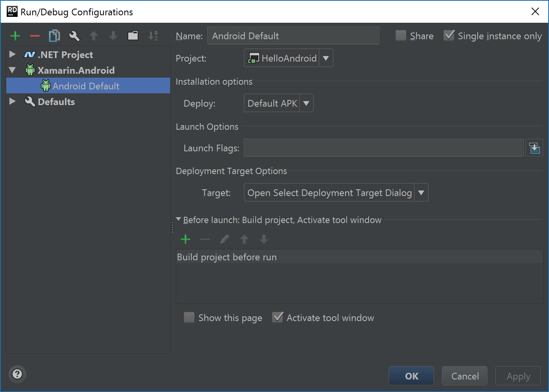Click the Name input field
Viewport: 549px width, 392px height.
[x=293, y=36]
